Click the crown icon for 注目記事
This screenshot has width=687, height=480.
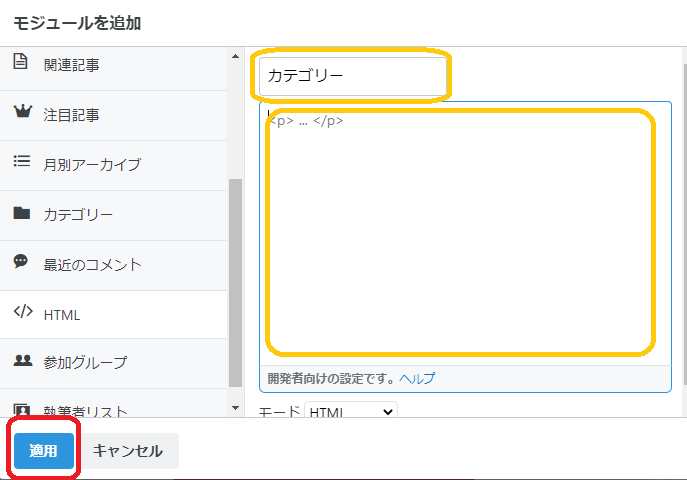point(22,112)
